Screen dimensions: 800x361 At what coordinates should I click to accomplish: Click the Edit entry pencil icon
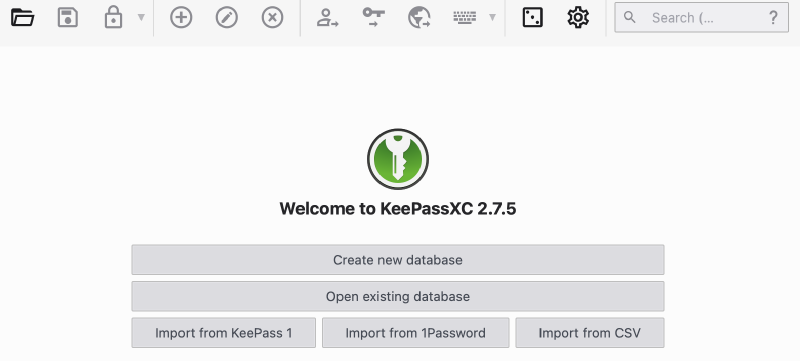coord(227,18)
